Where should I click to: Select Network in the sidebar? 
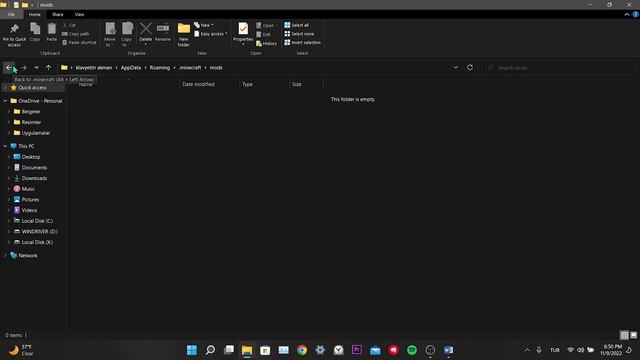point(28,256)
